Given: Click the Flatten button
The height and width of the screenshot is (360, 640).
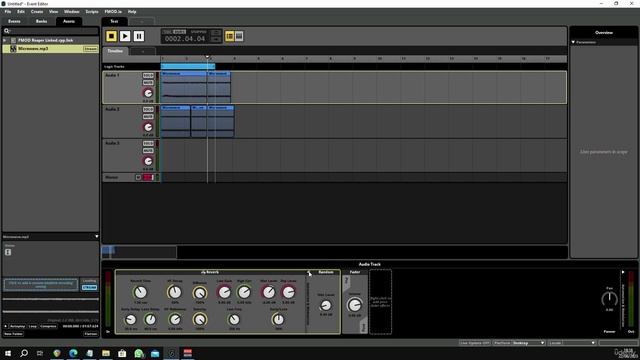Looking at the screenshot, I should pos(91,334).
